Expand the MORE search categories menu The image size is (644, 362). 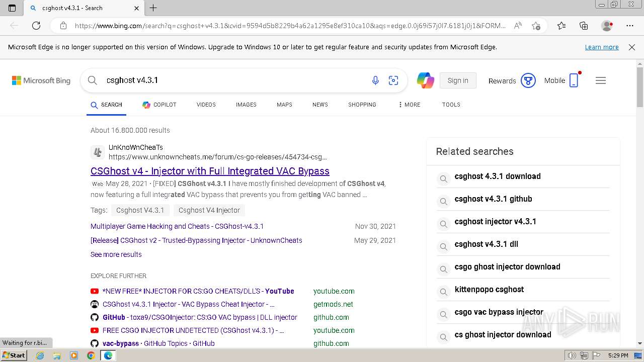coord(409,105)
